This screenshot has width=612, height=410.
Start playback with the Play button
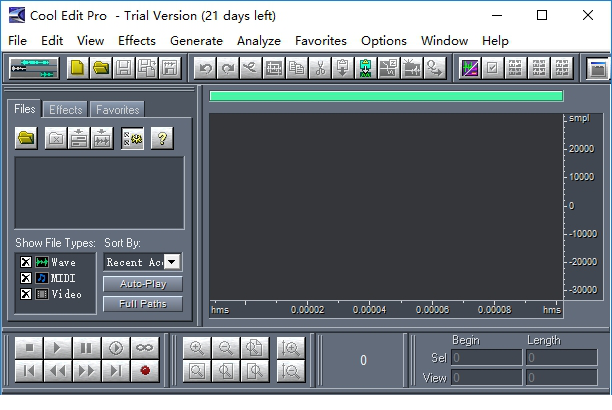[x=57, y=348]
